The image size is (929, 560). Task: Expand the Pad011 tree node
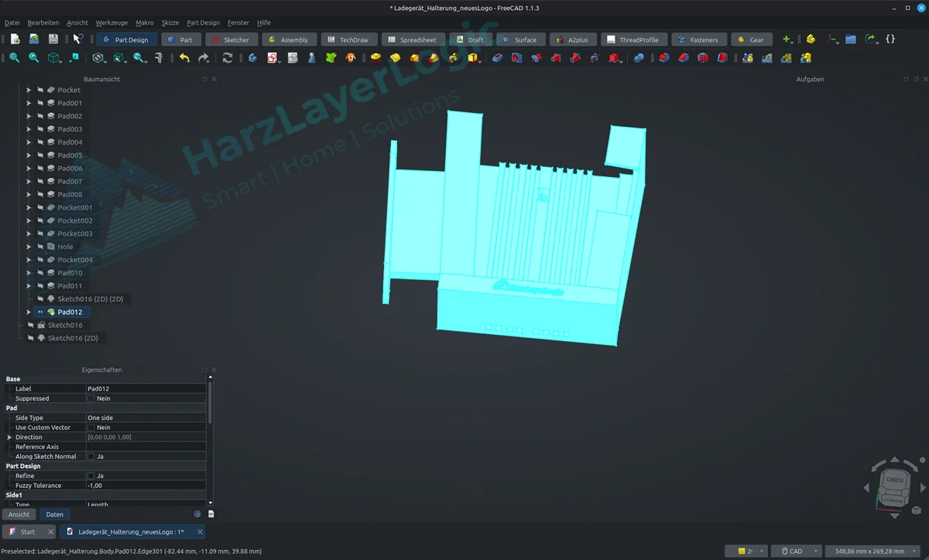tap(29, 285)
